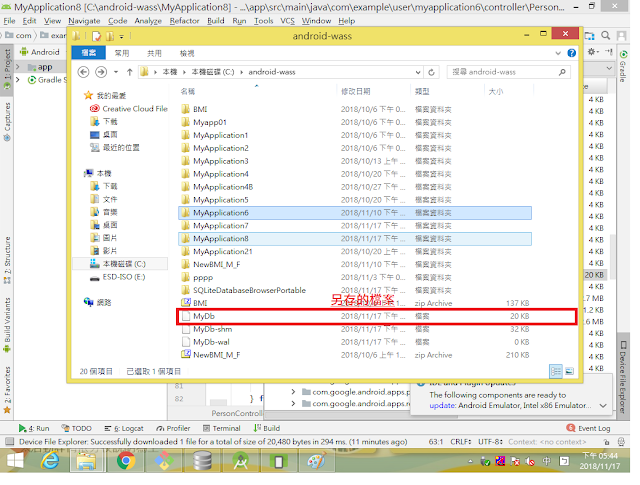Expand the first com.google.android.apps folder
Viewport: 640px width, 485px height.
click(x=293, y=392)
